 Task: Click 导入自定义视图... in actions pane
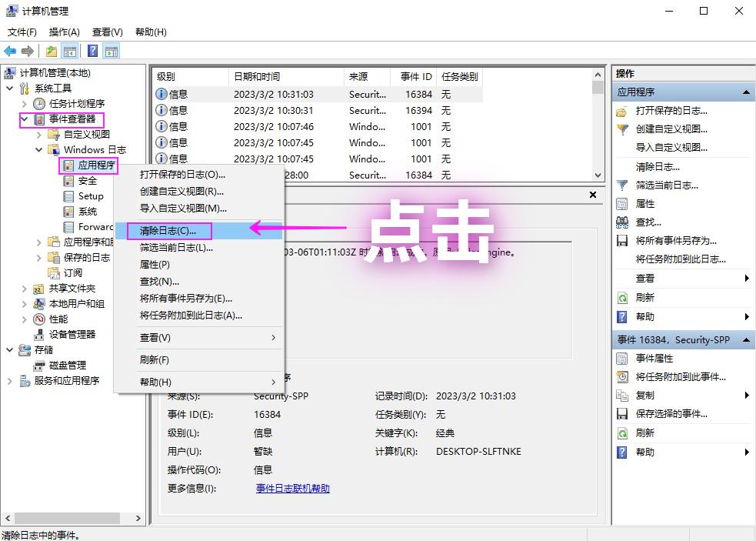point(671,148)
